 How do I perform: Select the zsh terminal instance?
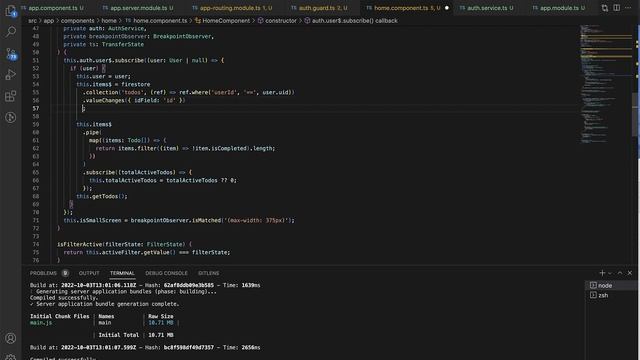[611, 295]
